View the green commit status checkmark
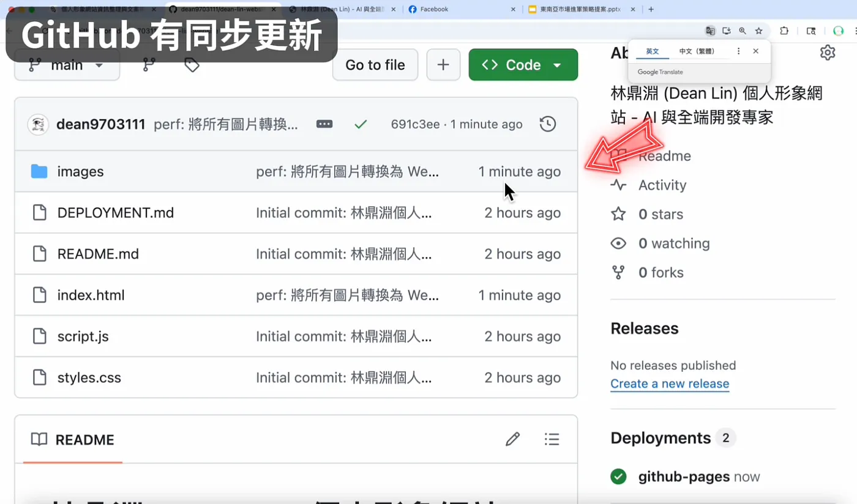 coord(361,124)
